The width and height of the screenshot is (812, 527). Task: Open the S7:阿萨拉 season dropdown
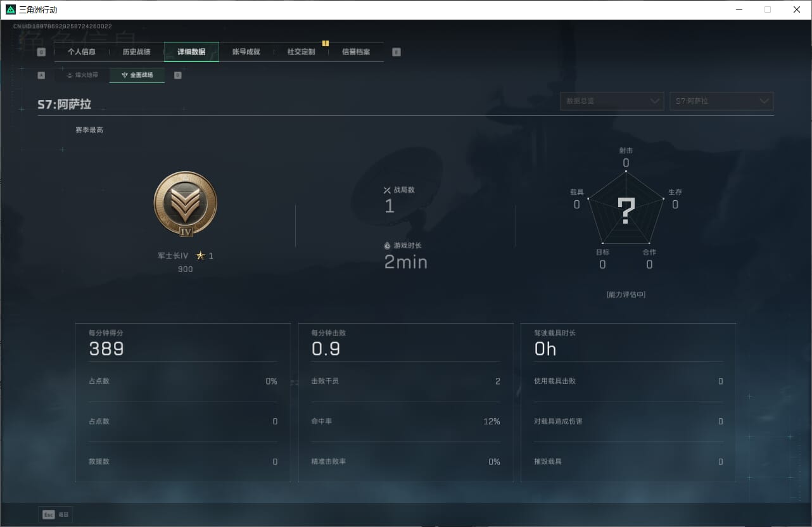[x=721, y=101]
